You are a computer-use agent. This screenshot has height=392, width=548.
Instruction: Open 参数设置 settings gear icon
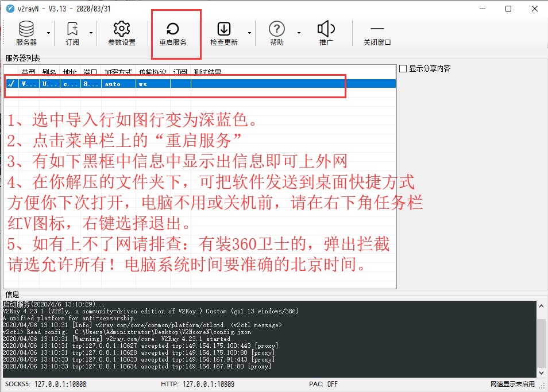click(x=122, y=33)
